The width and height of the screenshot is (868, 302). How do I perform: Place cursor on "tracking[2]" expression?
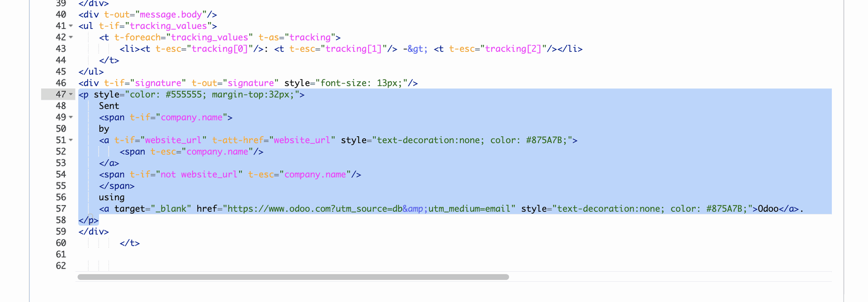pos(513,49)
